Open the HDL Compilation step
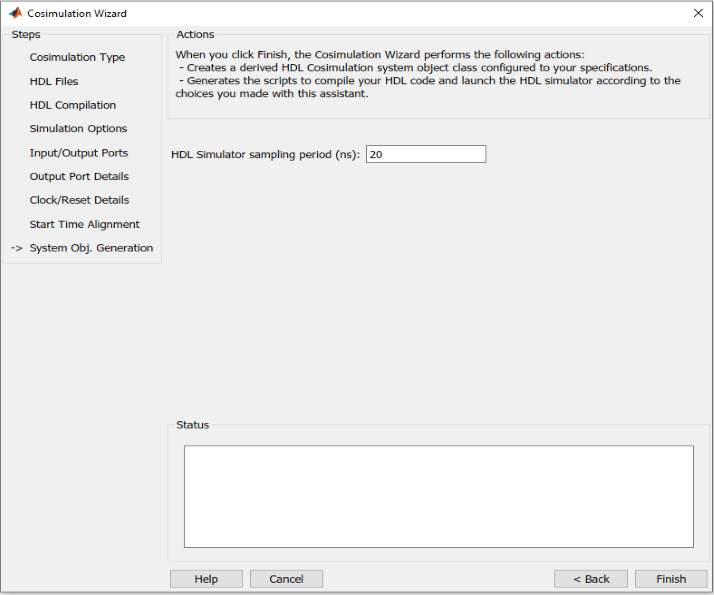Screen dimensions: 714x595 coord(73,105)
